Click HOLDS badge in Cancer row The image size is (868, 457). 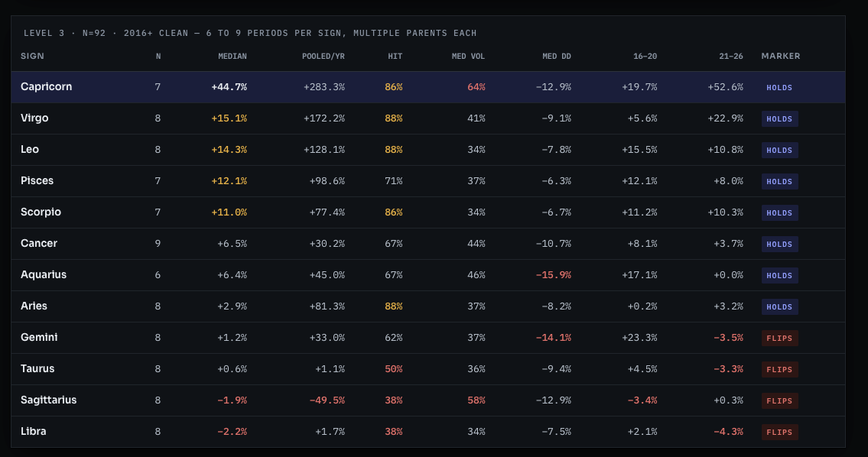pos(779,244)
